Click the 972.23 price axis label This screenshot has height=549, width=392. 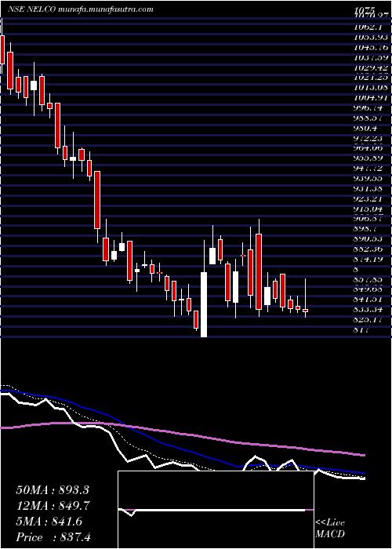tap(368, 138)
